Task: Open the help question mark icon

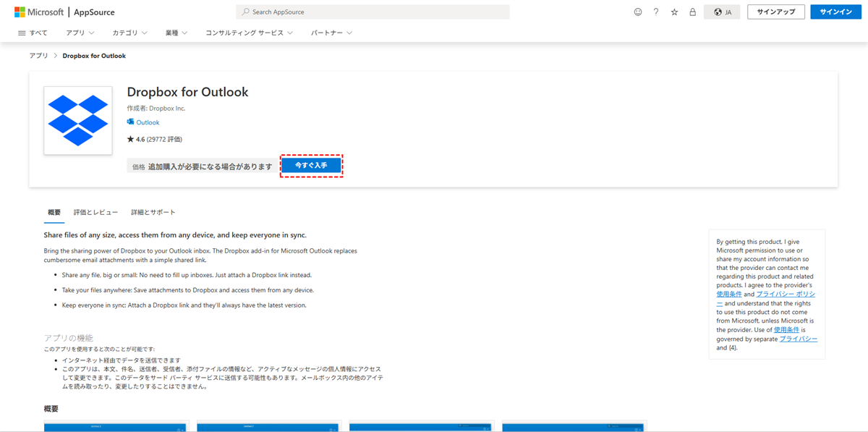Action: coord(656,12)
